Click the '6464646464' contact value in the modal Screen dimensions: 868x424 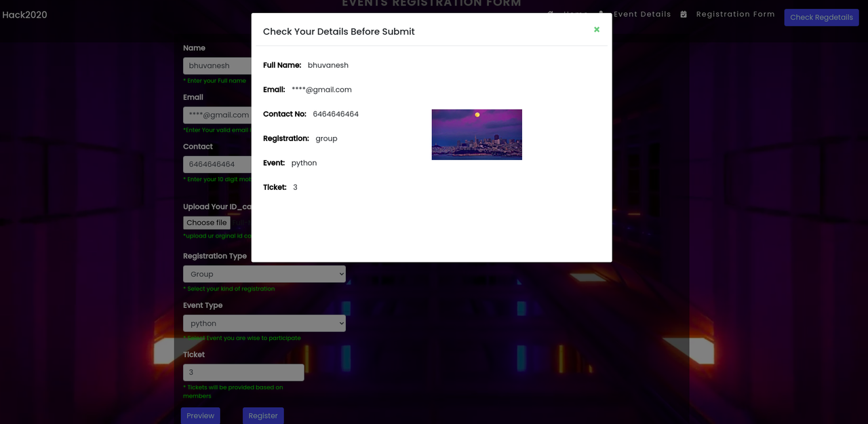click(x=336, y=114)
